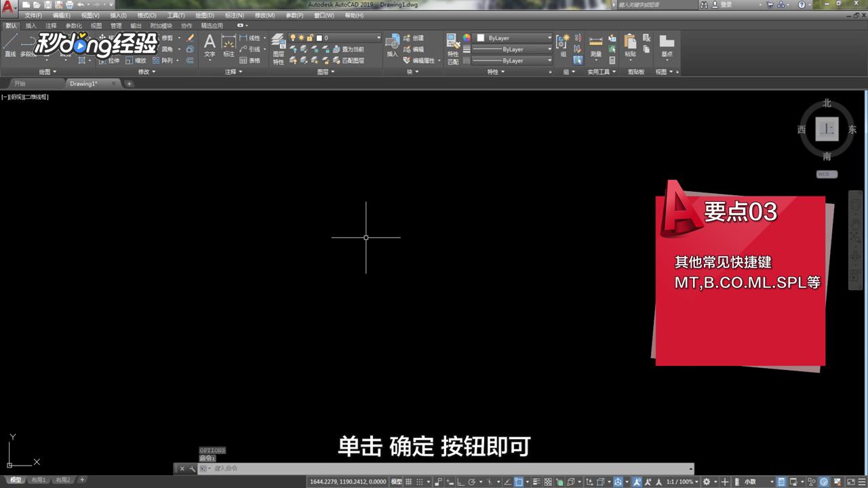Viewport: 868px width, 488px height.
Task: Click the Print icon in quick access toolbar
Action: [x=69, y=5]
